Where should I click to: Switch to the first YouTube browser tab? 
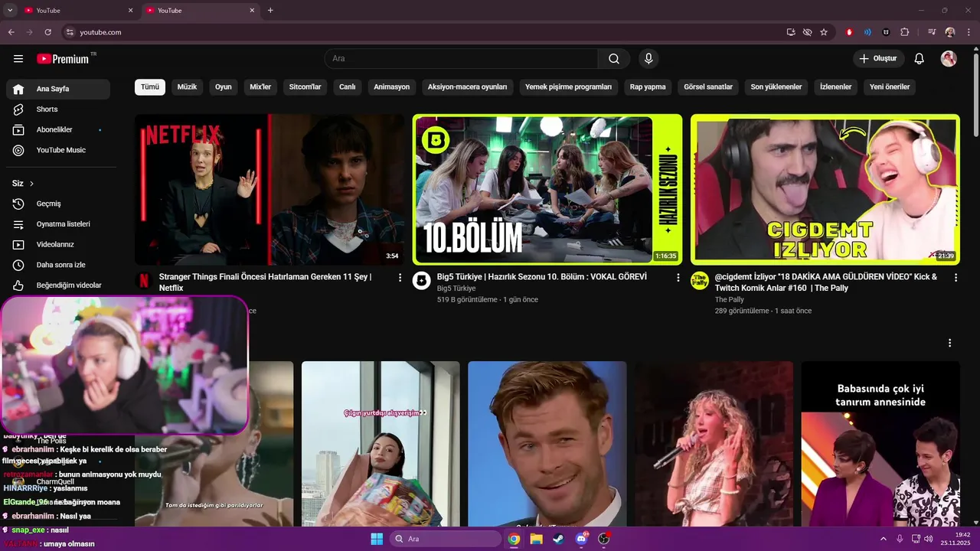77,10
